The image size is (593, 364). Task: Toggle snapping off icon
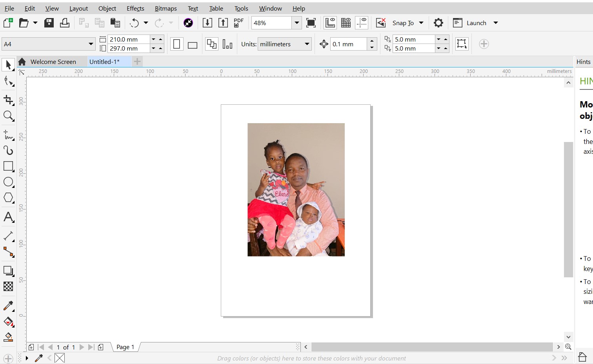[381, 23]
